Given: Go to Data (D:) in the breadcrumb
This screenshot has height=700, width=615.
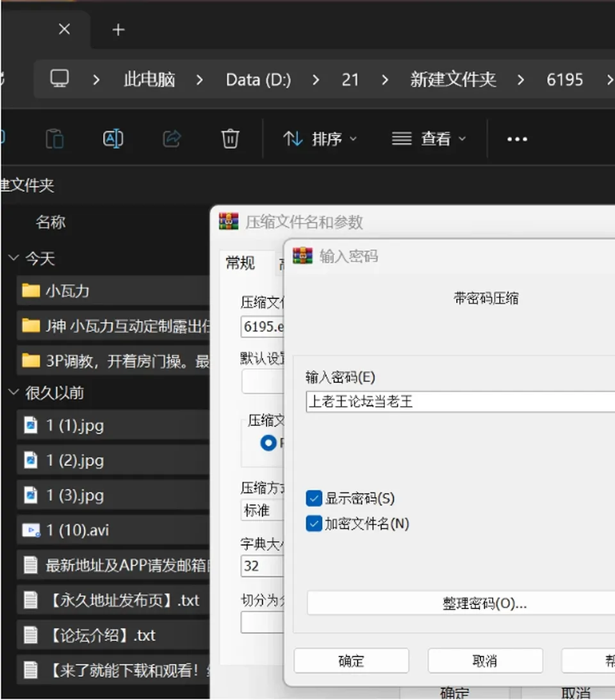Looking at the screenshot, I should point(258,80).
